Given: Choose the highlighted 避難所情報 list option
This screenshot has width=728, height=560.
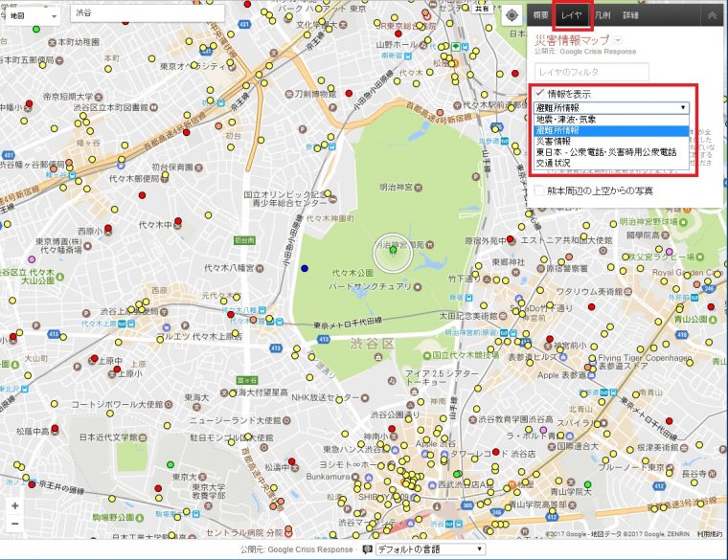Looking at the screenshot, I should (x=611, y=131).
